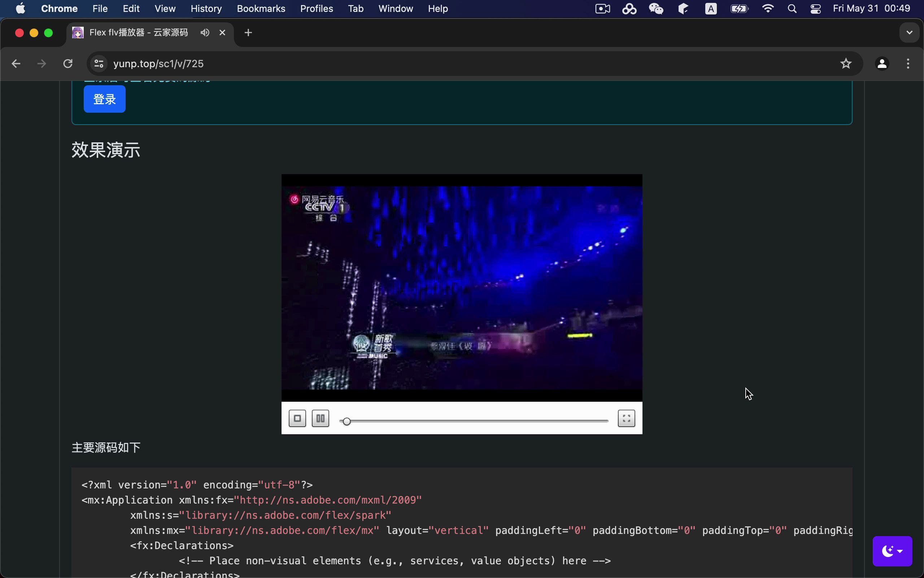The height and width of the screenshot is (578, 924).
Task: Click the date and time Fri May 31
Action: (872, 8)
